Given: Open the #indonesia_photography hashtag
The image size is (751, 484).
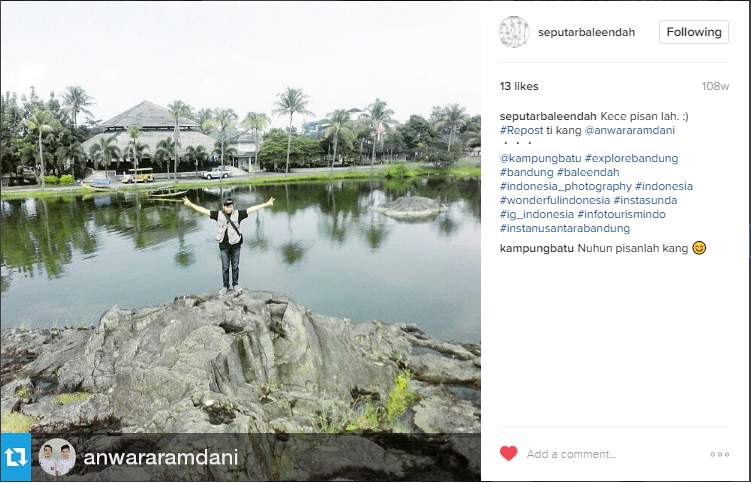Looking at the screenshot, I should [566, 186].
